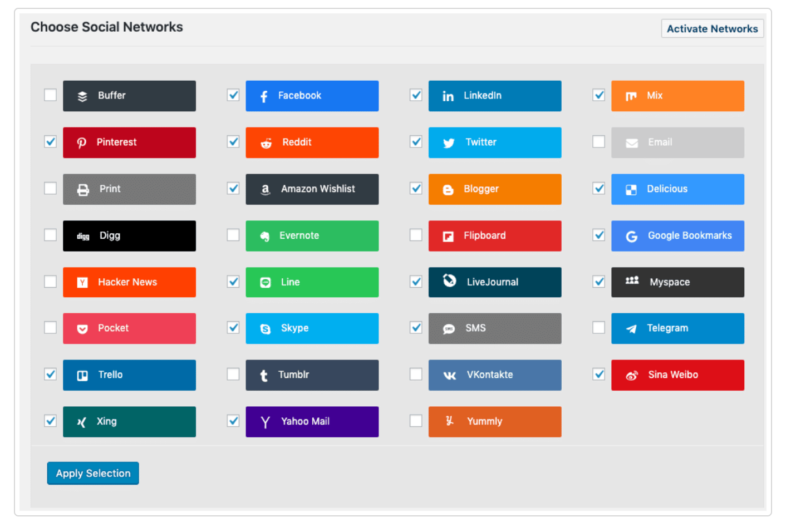This screenshot has width=786, height=532.
Task: Click the Skype S icon
Action: [x=266, y=329]
